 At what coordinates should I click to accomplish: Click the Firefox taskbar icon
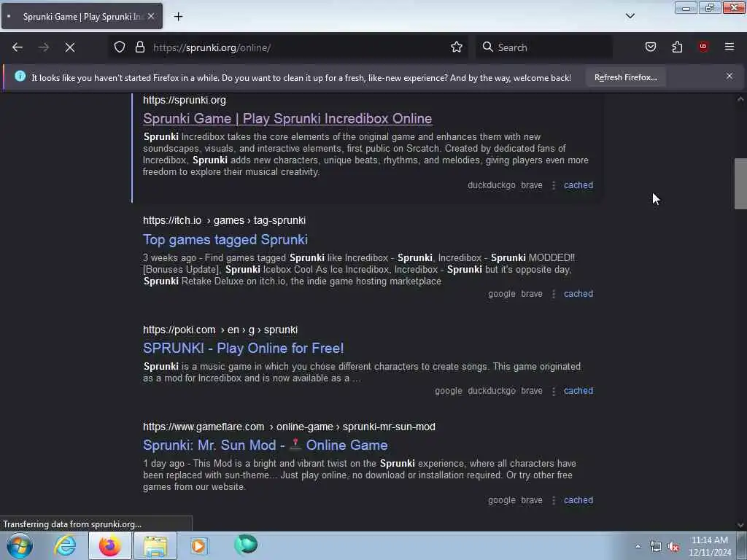[x=109, y=545]
